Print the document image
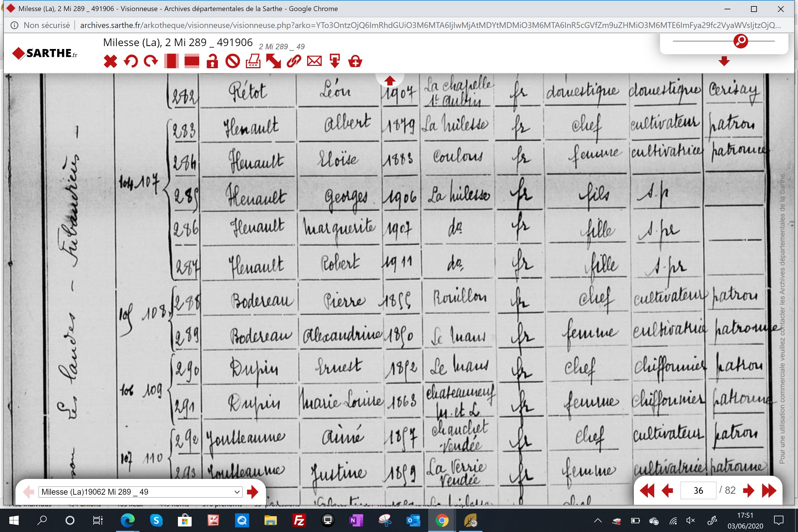 [253, 62]
